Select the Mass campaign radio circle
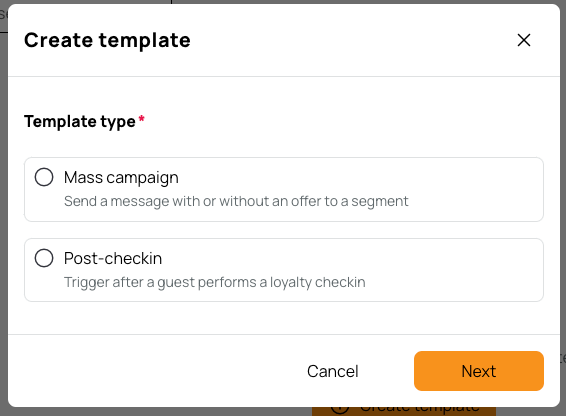 (44, 177)
